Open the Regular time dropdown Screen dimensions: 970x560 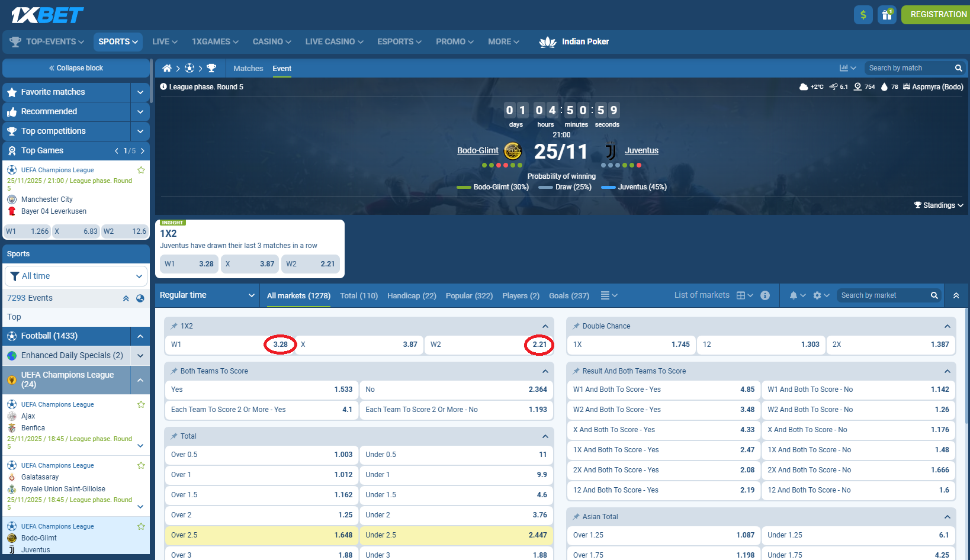[207, 295]
